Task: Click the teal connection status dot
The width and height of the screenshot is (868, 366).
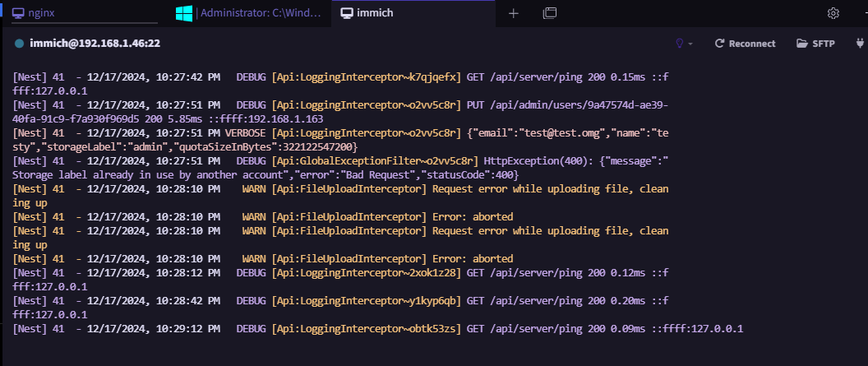Action: tap(19, 43)
